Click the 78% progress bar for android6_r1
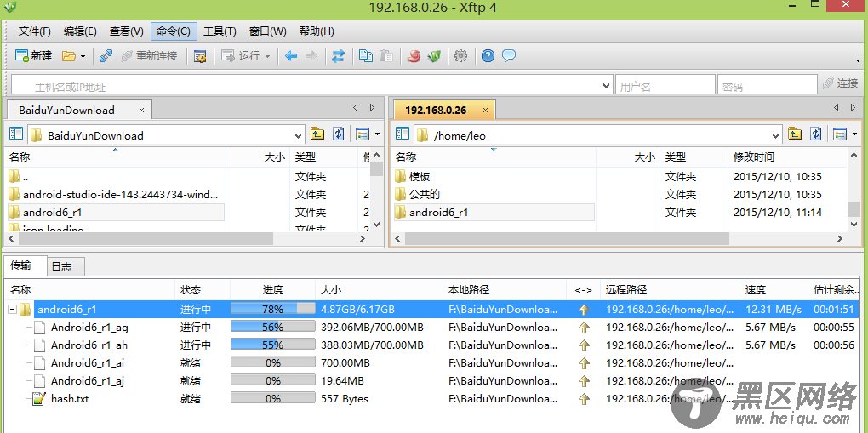868x433 pixels. click(x=272, y=309)
